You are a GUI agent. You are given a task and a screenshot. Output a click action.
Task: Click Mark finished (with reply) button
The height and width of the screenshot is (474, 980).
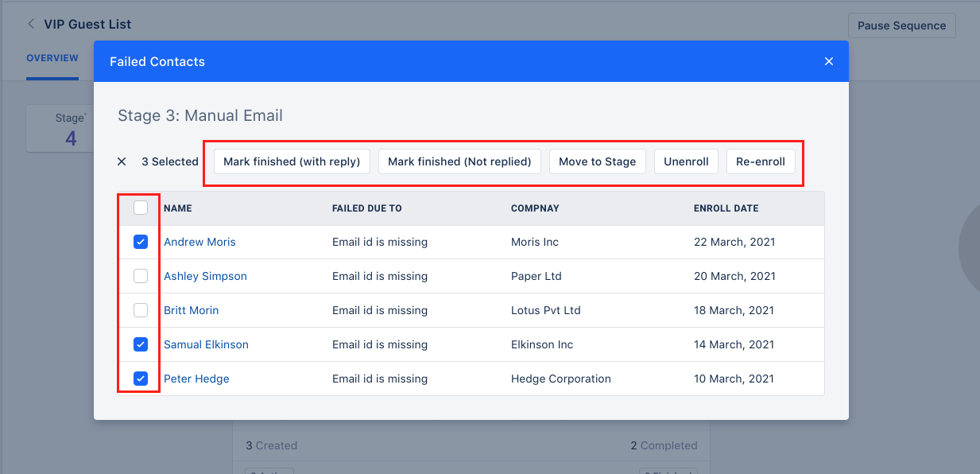[292, 161]
